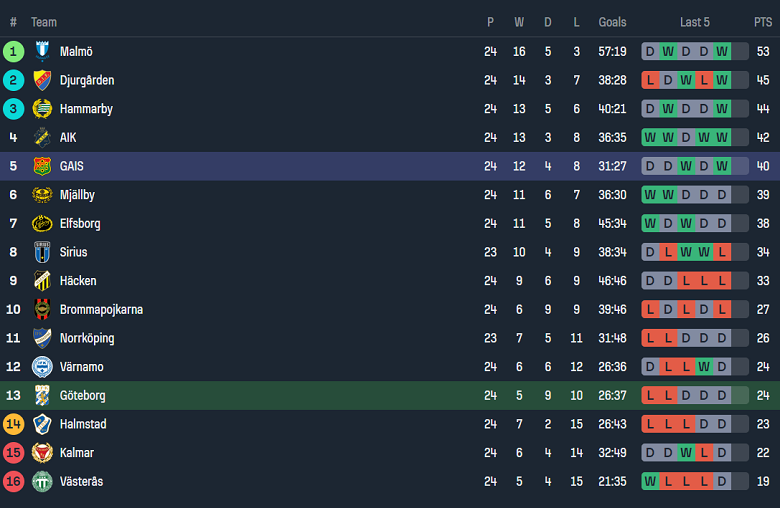
Task: Sort standings by Goals column header
Action: pyautogui.click(x=612, y=22)
